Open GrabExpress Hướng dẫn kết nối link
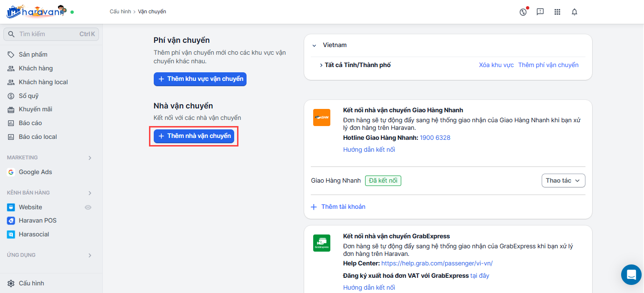This screenshot has height=293, width=644. click(x=369, y=288)
